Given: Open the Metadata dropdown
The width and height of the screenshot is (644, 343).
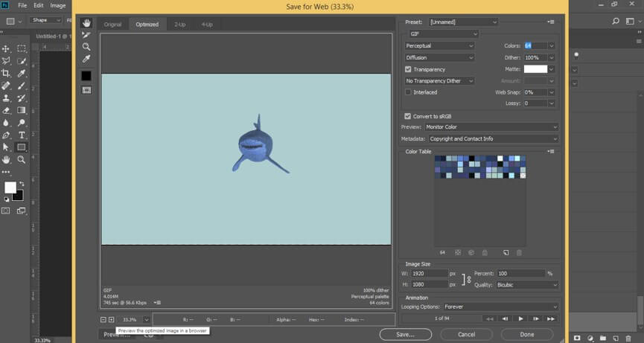Looking at the screenshot, I should point(494,139).
